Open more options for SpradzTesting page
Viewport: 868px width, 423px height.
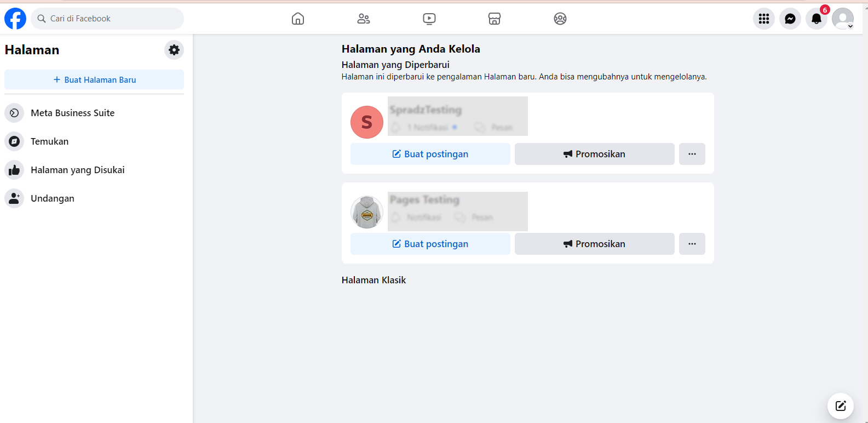[x=692, y=154]
